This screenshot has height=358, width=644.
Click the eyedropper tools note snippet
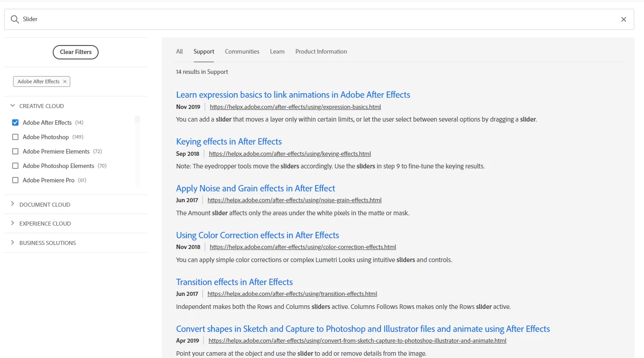pos(330,166)
